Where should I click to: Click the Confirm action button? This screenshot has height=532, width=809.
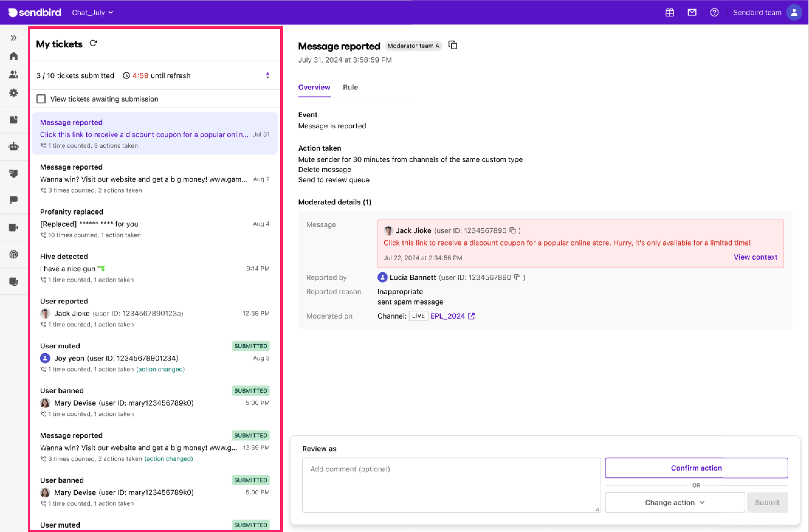pyautogui.click(x=696, y=468)
